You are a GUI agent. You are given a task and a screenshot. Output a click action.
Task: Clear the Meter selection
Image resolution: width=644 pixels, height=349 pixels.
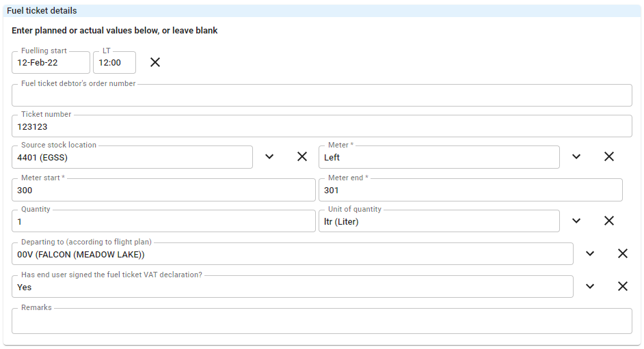(x=608, y=156)
